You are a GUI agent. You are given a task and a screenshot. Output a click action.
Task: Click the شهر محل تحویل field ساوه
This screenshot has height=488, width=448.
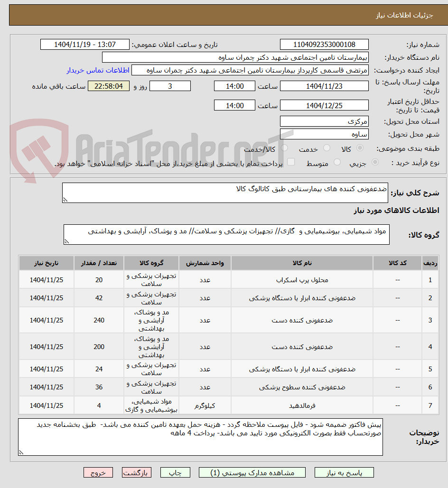324,134
